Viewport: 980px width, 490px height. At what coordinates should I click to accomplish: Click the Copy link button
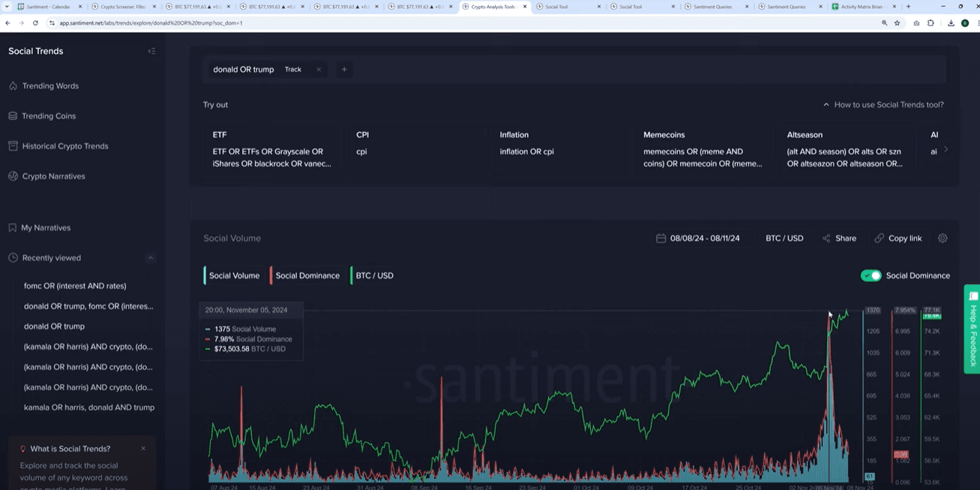pos(898,239)
